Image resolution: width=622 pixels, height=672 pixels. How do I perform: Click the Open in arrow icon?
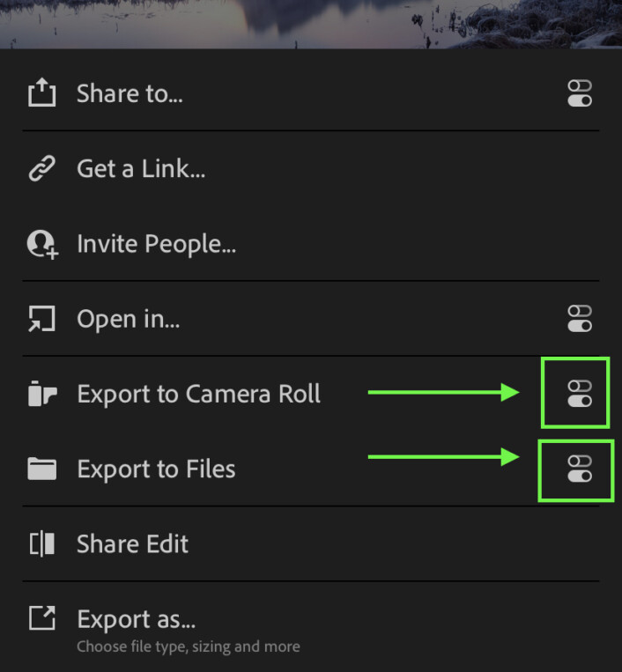(41, 319)
